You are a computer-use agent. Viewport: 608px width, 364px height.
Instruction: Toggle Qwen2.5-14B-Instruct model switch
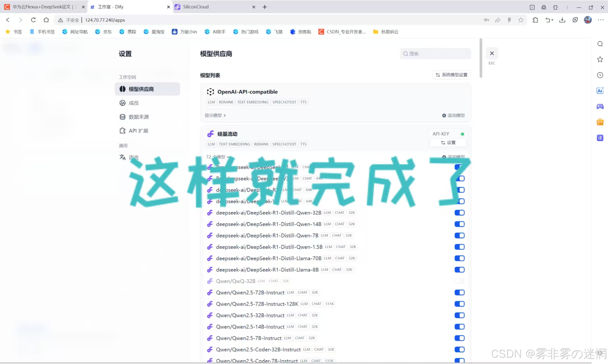[459, 326]
